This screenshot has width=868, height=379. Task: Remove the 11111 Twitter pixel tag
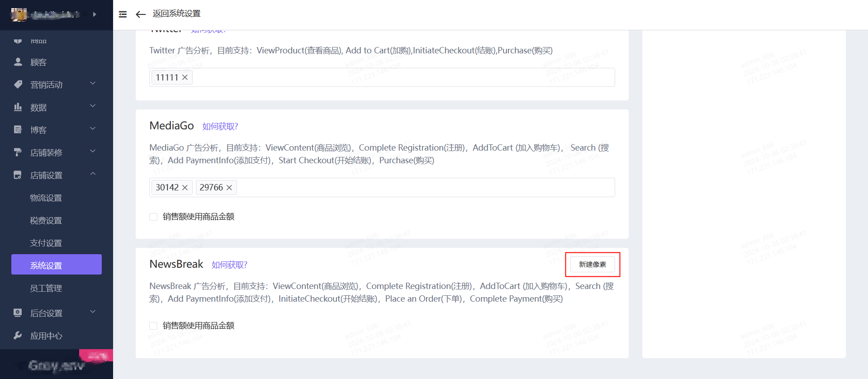[185, 77]
